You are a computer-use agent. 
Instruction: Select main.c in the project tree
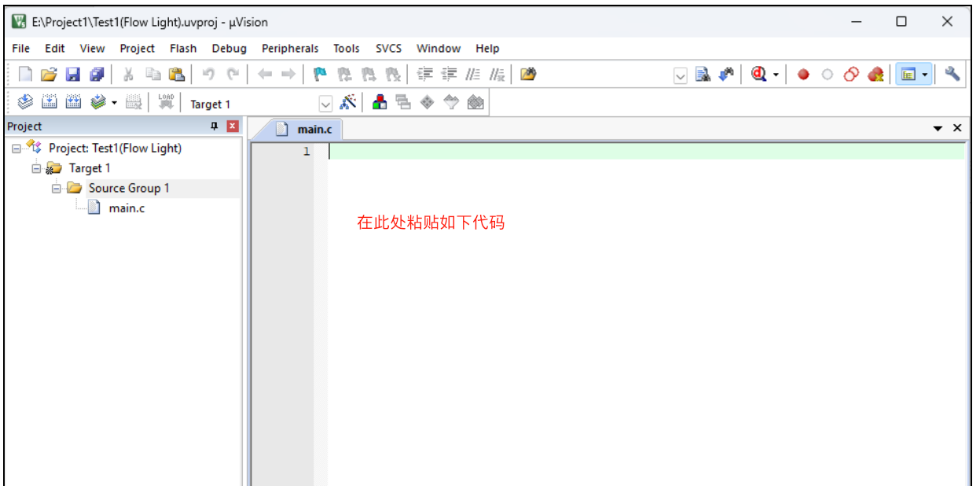[x=127, y=208]
